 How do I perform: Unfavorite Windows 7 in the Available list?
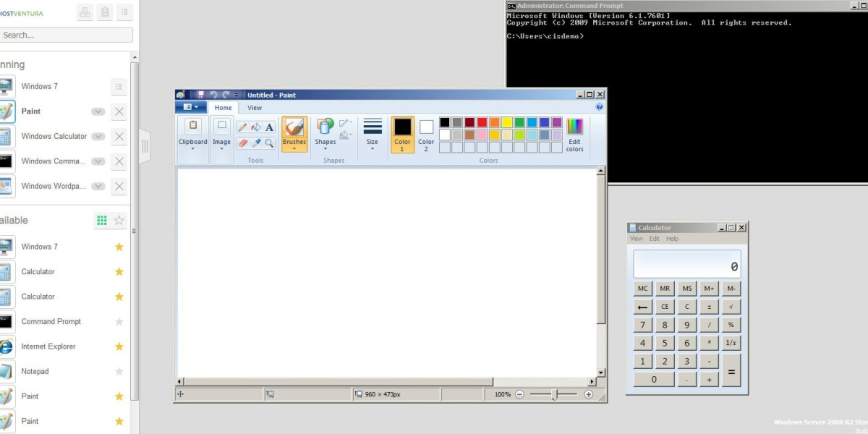click(x=119, y=246)
